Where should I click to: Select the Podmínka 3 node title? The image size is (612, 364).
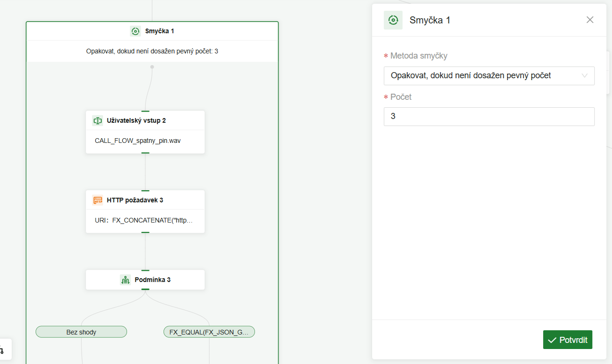click(152, 280)
